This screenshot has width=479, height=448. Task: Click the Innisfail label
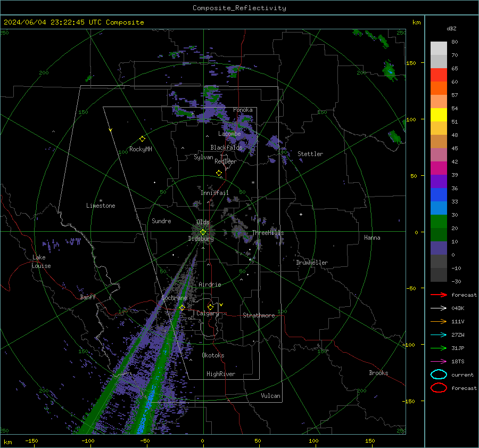[x=214, y=193]
